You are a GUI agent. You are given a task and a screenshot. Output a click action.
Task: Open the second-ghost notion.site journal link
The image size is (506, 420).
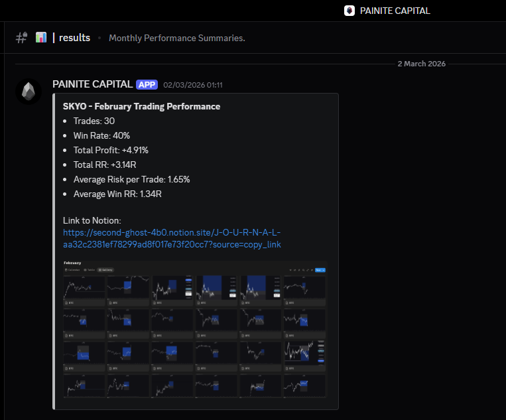(172, 239)
